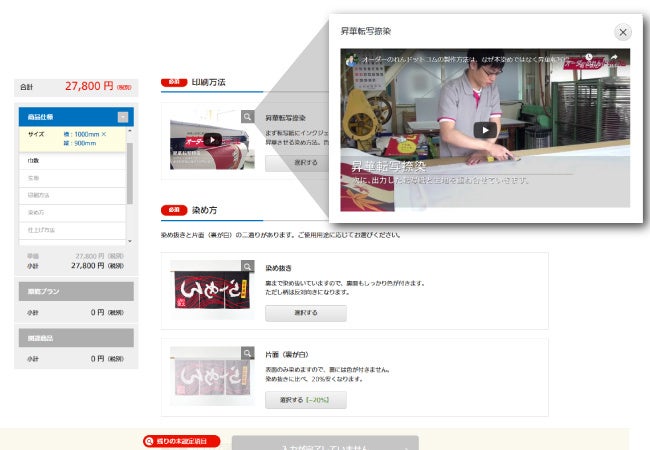
Task: Click the 染め方 section heading
Action: coord(204,210)
